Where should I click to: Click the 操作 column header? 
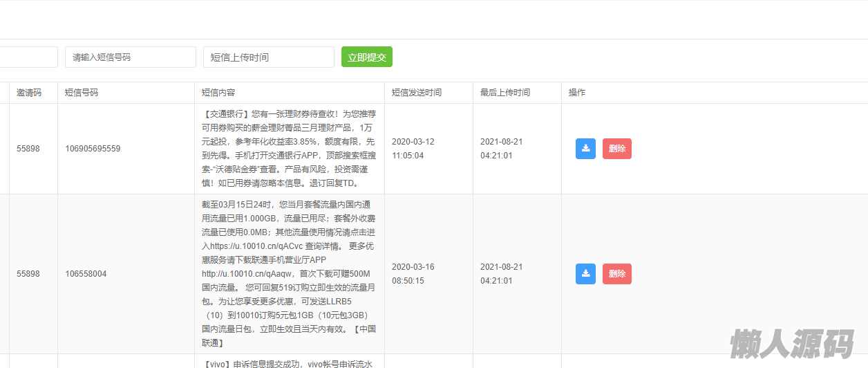pyautogui.click(x=576, y=93)
